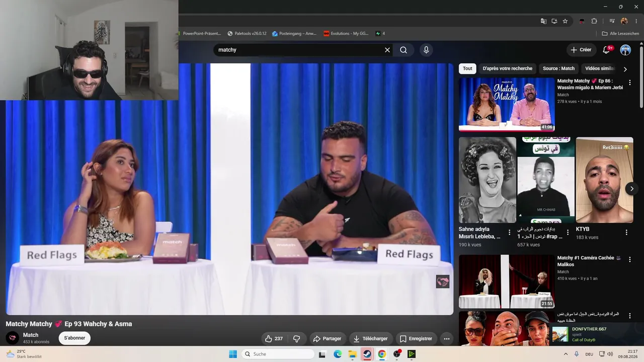Open the YouTube account avatar menu
This screenshot has height=362, width=644.
coord(625,50)
